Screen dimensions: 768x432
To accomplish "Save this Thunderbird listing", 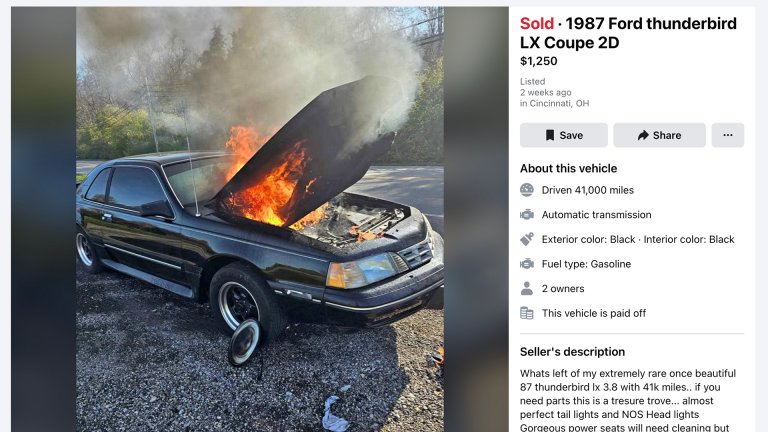I will click(564, 135).
